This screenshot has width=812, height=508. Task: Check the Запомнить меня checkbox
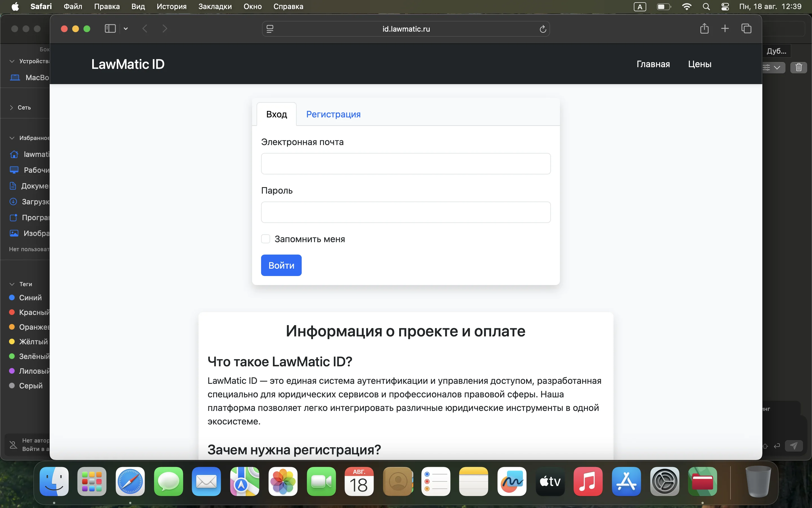point(265,239)
